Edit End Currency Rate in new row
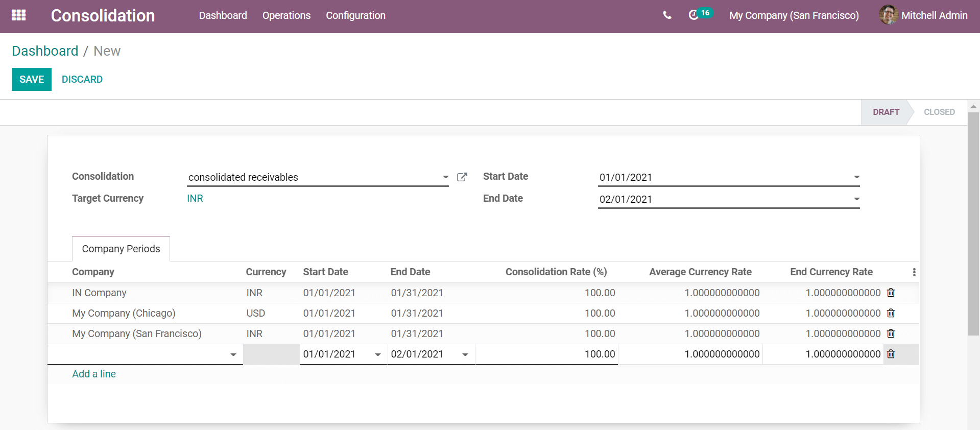This screenshot has width=980, height=430. [823, 354]
